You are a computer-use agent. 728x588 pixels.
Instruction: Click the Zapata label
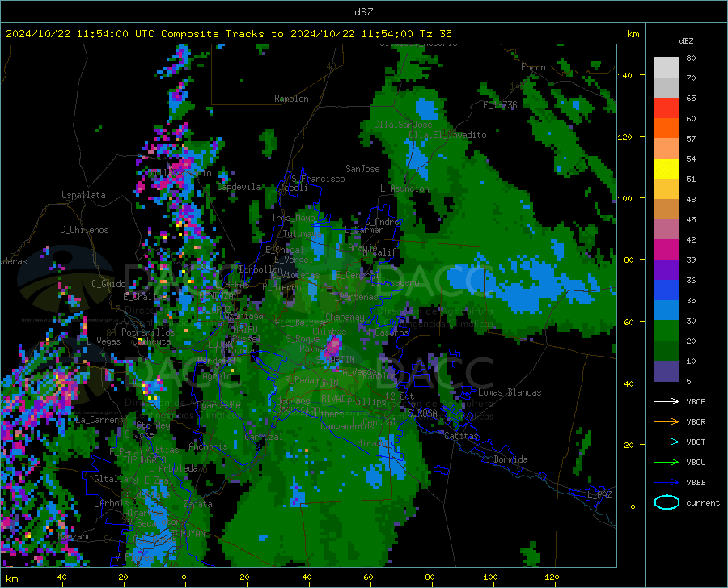(198, 504)
